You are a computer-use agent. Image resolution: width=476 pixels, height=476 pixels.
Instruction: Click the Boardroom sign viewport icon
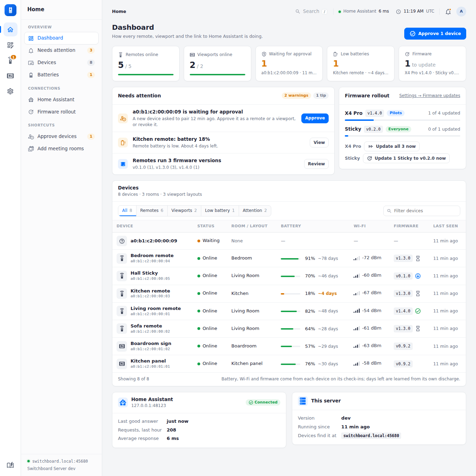coord(122,346)
